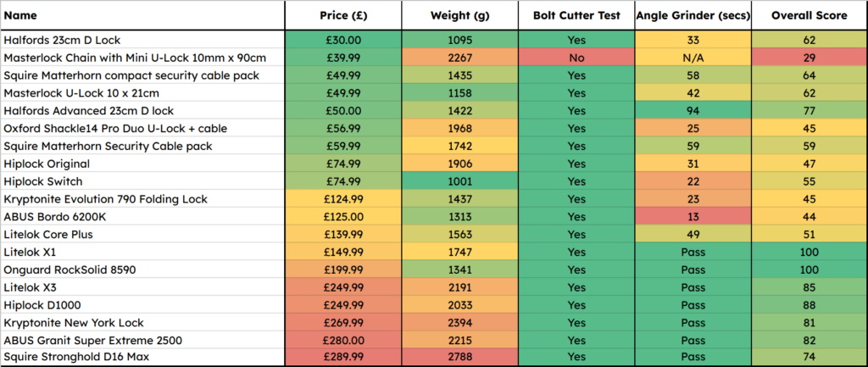Screen dimensions: 868x367
Task: Select the Price (£) column header
Action: click(343, 15)
